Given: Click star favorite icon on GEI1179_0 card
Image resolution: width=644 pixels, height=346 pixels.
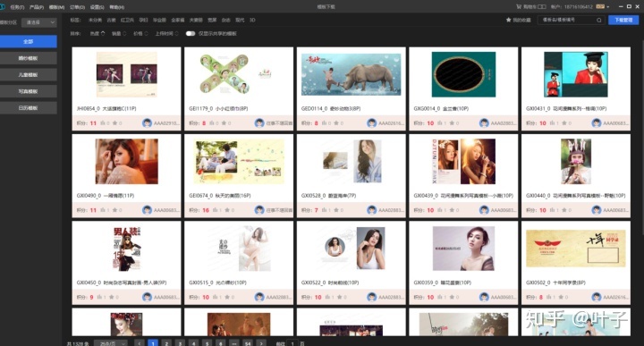Looking at the screenshot, I should 225,122.
